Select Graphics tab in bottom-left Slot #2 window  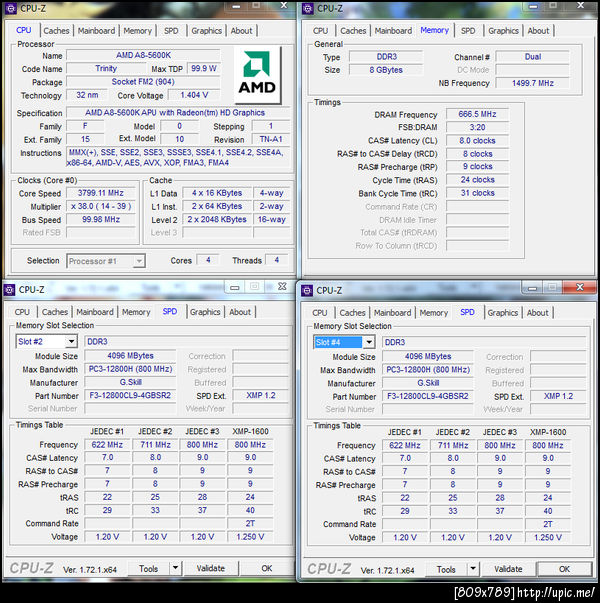point(205,312)
